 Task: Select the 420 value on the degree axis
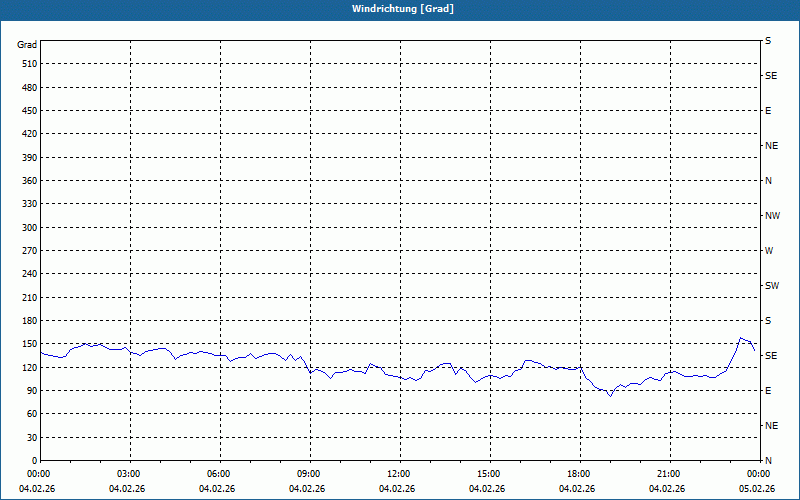[x=30, y=134]
